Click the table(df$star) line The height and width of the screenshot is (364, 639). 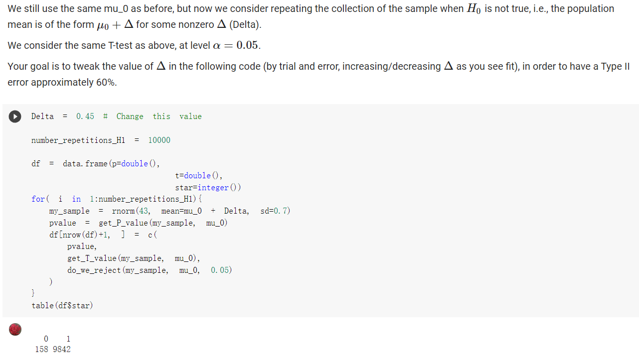62,306
